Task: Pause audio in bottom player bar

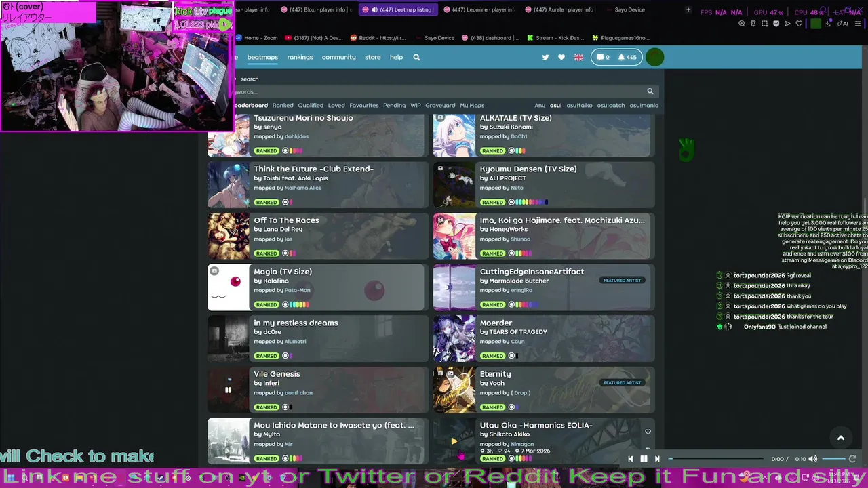Action: tap(644, 459)
